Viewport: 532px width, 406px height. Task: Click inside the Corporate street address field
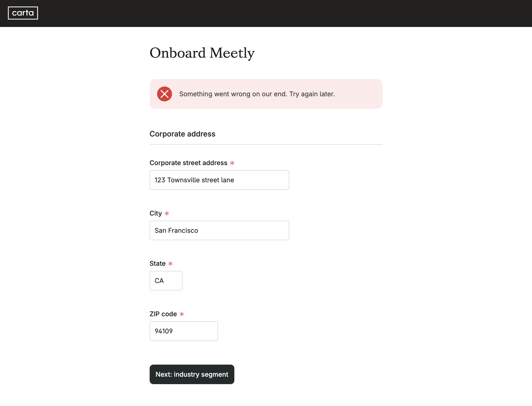(219, 180)
